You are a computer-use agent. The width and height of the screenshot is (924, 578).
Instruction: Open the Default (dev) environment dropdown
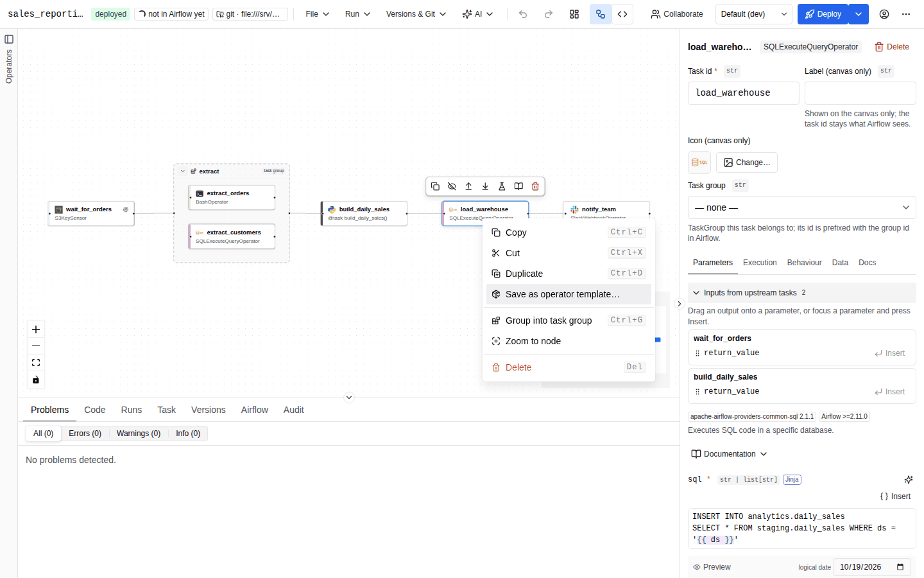[753, 14]
